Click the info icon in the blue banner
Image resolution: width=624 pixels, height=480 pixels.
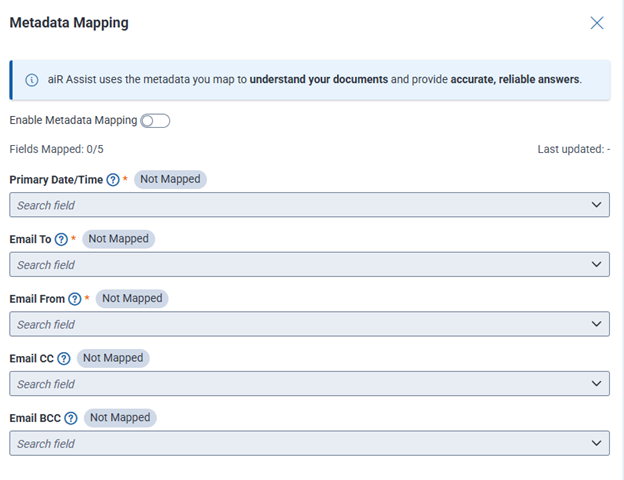click(32, 80)
